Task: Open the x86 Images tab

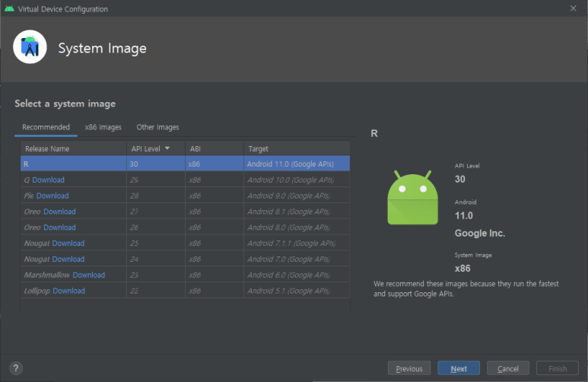Action: tap(103, 127)
